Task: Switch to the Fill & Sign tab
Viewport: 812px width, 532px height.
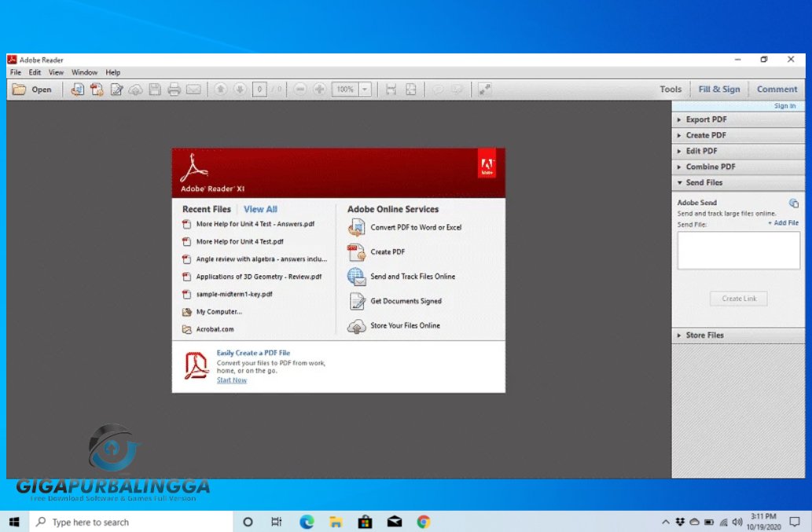Action: pyautogui.click(x=719, y=89)
